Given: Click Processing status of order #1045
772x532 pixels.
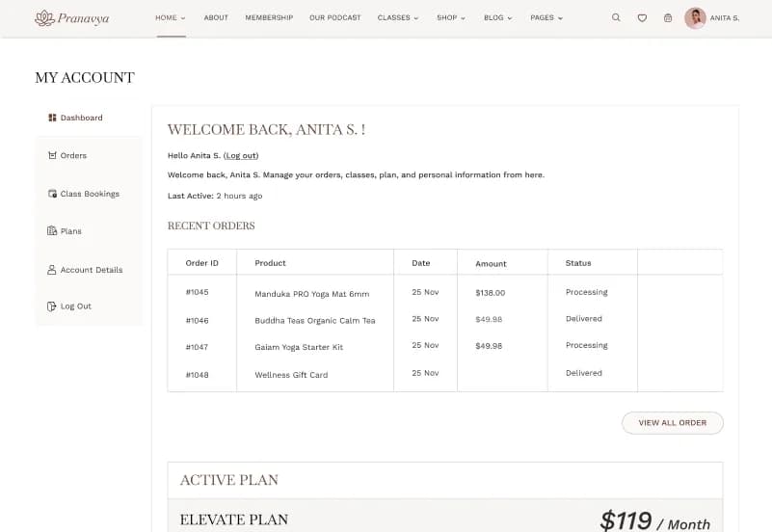Looking at the screenshot, I should [x=587, y=292].
